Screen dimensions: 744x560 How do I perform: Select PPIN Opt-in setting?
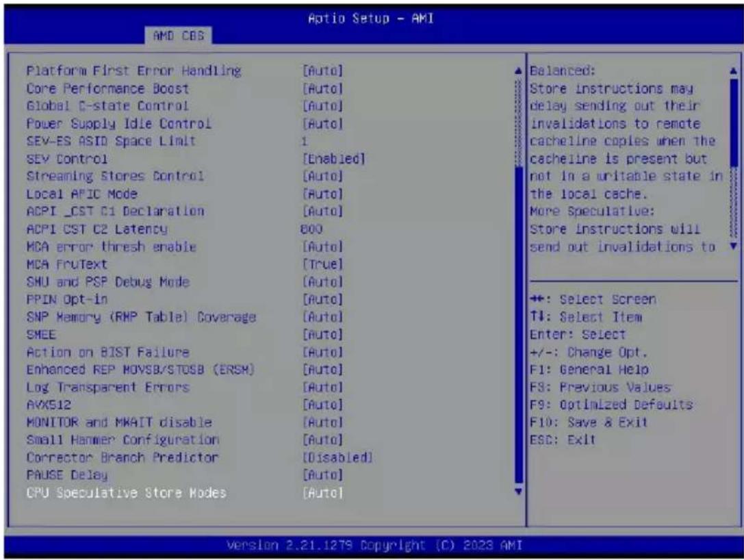(67, 299)
